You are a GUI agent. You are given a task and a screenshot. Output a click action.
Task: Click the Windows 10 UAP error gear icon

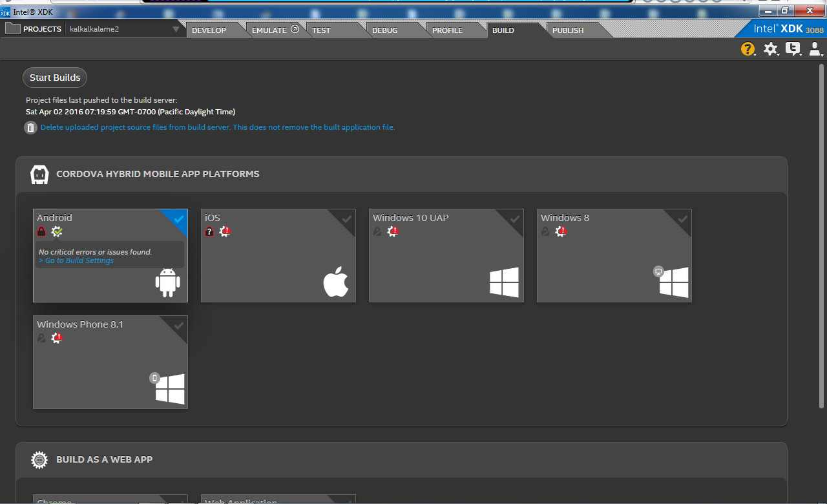(393, 231)
